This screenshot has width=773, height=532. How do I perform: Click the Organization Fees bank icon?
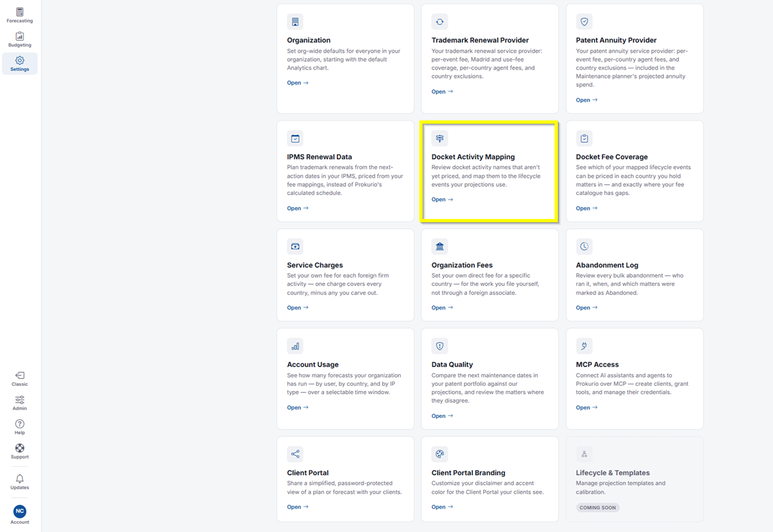click(x=439, y=247)
